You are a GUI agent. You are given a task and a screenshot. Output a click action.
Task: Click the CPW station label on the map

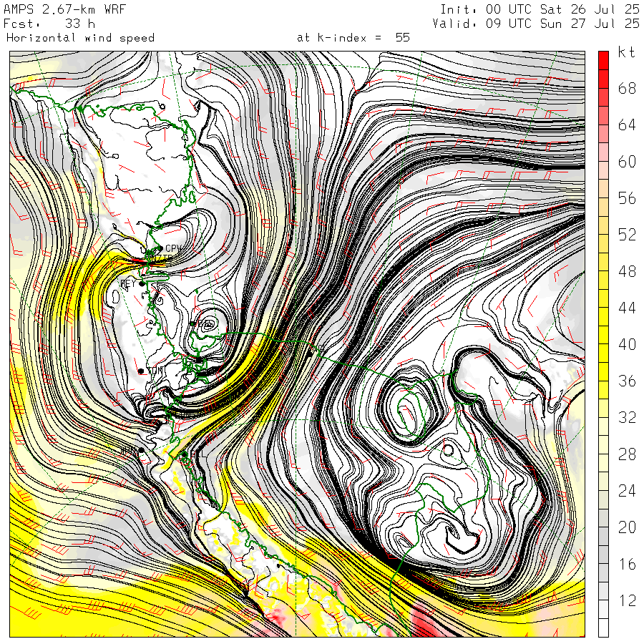point(173,248)
